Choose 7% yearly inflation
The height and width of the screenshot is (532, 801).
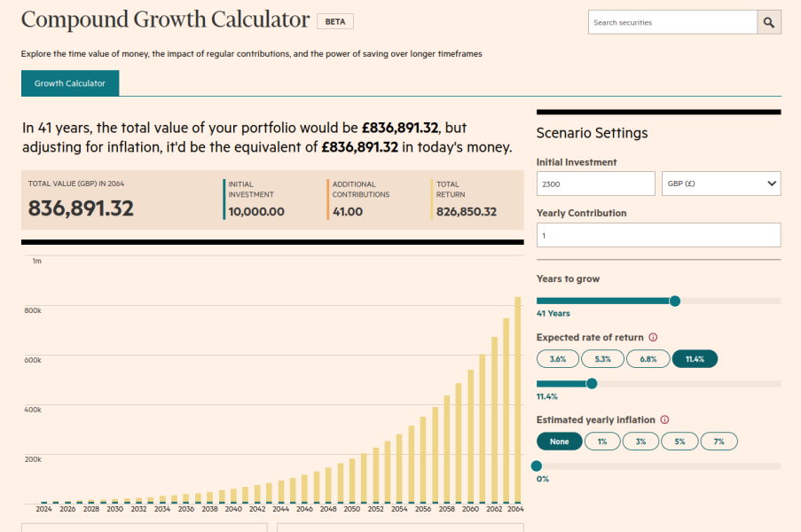click(x=719, y=442)
